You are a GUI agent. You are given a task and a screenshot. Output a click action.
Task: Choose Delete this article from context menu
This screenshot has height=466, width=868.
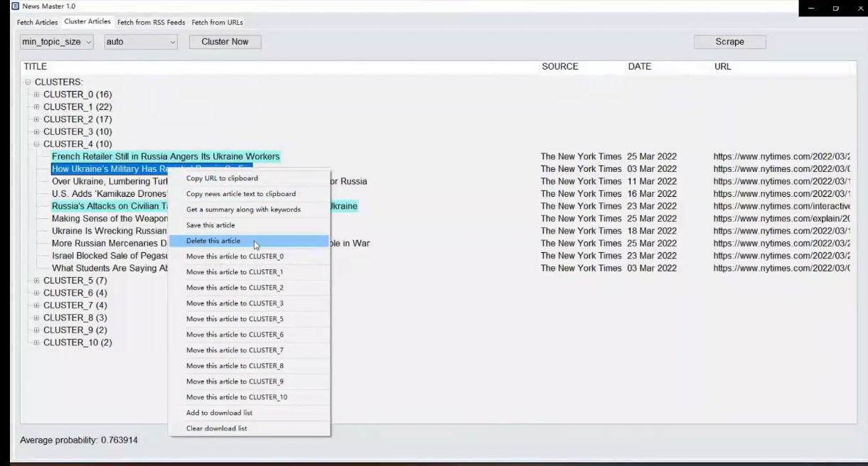tap(213, 241)
